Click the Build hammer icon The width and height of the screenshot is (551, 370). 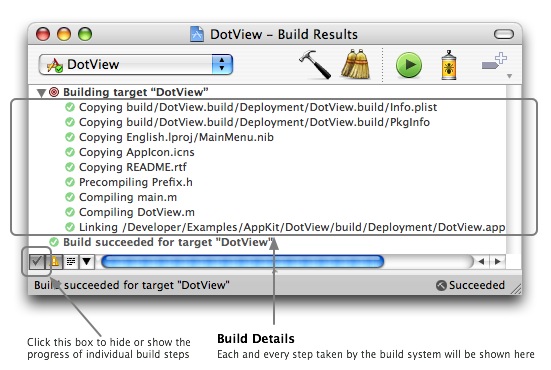(x=315, y=64)
